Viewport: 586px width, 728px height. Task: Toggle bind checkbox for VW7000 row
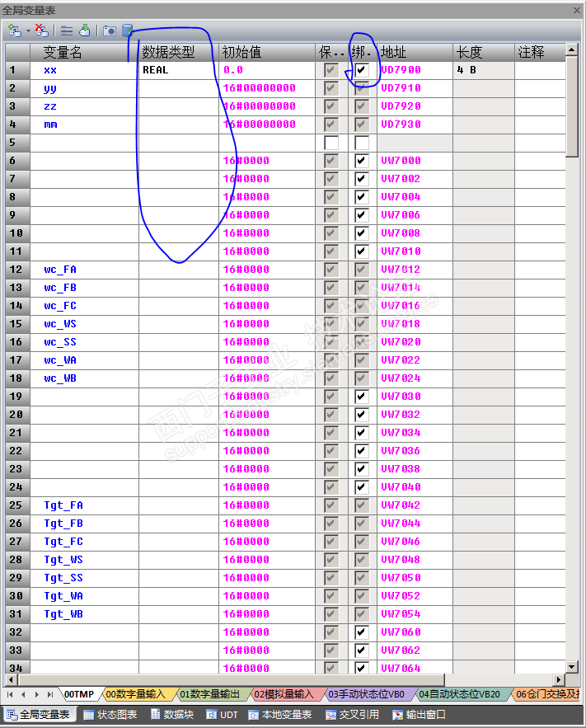point(362,161)
